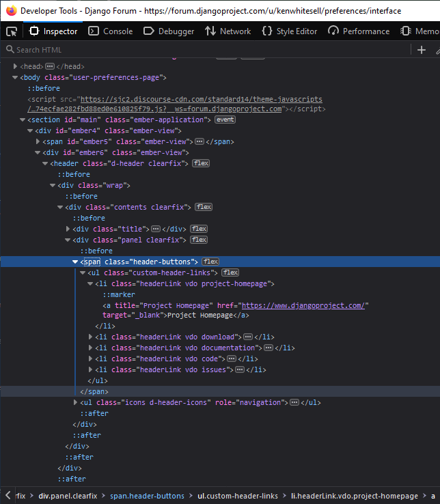Select ul.custom-header-links in breadcrumb bar
This screenshot has width=440, height=504.
pos(238,496)
